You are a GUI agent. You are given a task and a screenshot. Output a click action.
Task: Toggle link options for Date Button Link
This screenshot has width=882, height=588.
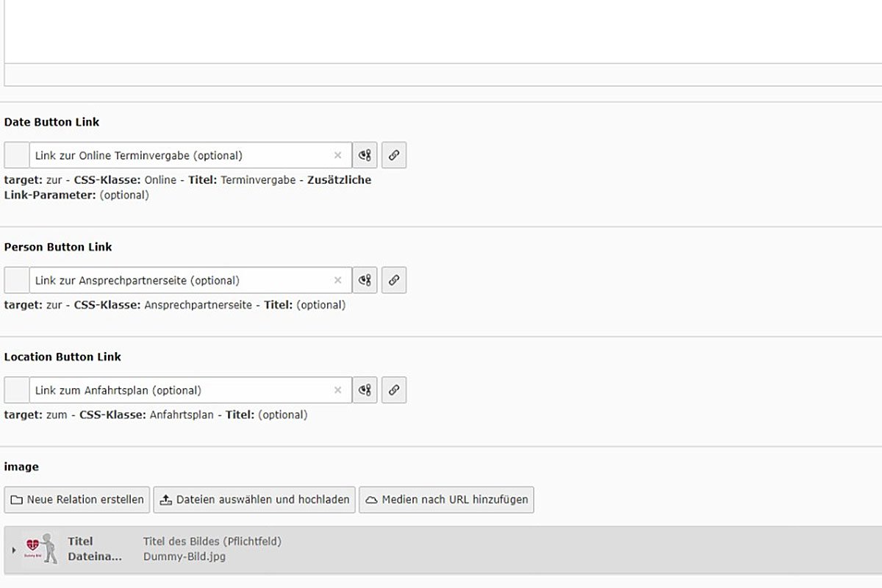pyautogui.click(x=365, y=155)
